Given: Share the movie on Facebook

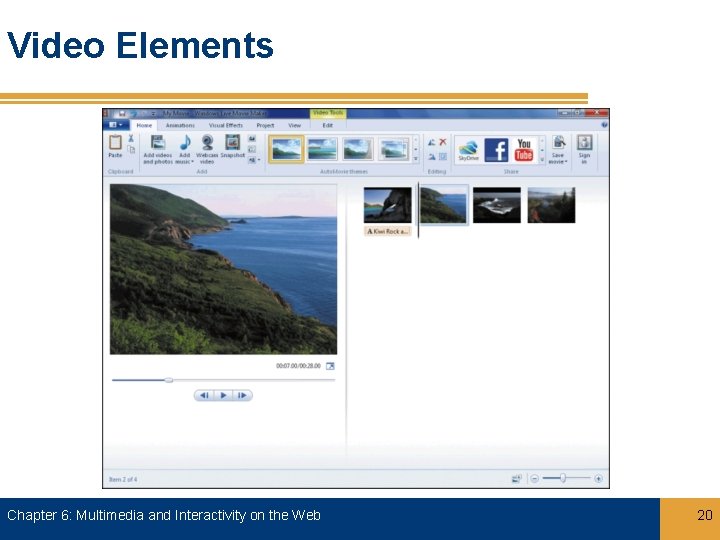Looking at the screenshot, I should pyautogui.click(x=496, y=150).
